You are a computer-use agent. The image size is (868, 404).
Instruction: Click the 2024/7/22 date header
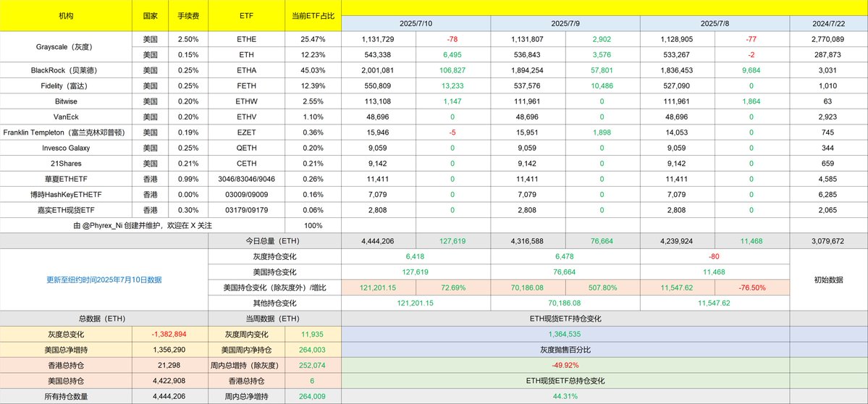tap(829, 24)
